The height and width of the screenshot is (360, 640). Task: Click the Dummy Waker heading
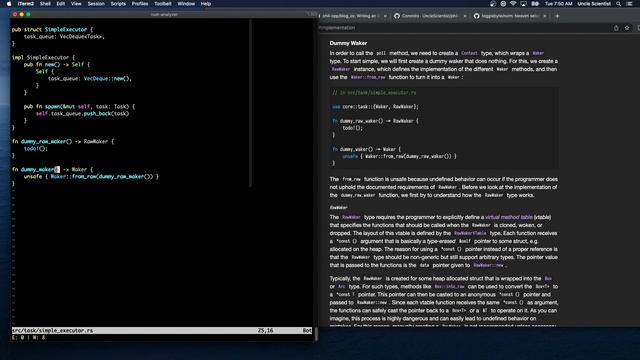(x=348, y=43)
